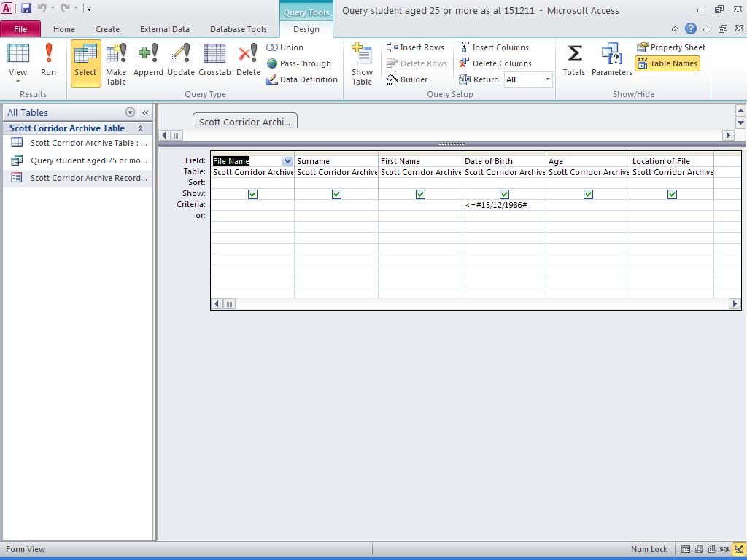Screen dimensions: 747x560
Task: Minimize the ribbon with the caret
Action: [x=675, y=29]
